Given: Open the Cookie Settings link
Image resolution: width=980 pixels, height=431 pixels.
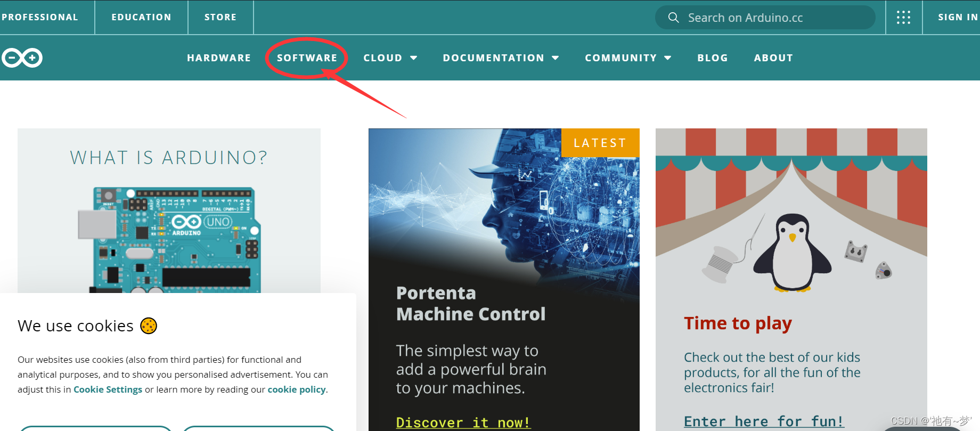Looking at the screenshot, I should click(108, 389).
